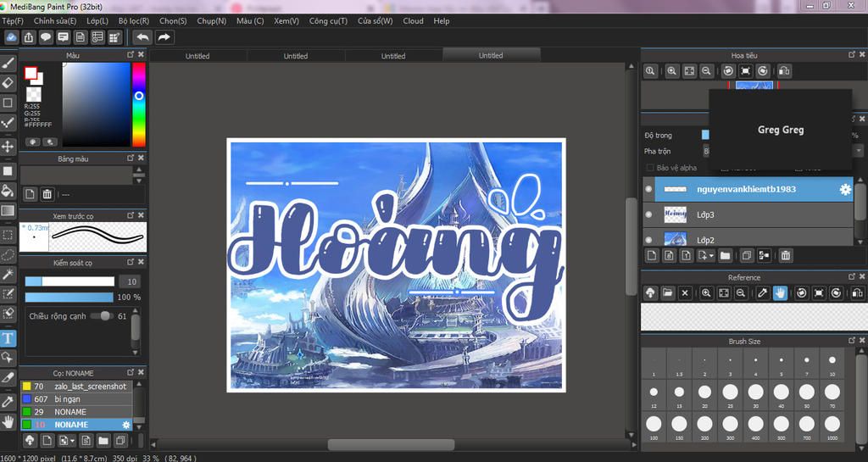This screenshot has width=868, height=462.
Task: Click the transparent color swatch
Action: point(34,94)
